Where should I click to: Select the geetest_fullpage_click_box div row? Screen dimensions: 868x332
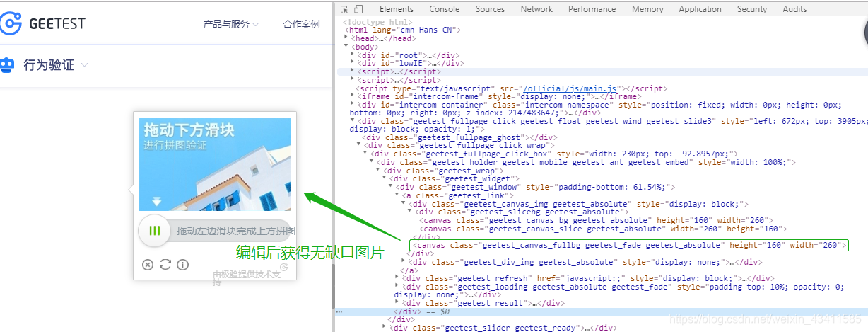coord(554,154)
